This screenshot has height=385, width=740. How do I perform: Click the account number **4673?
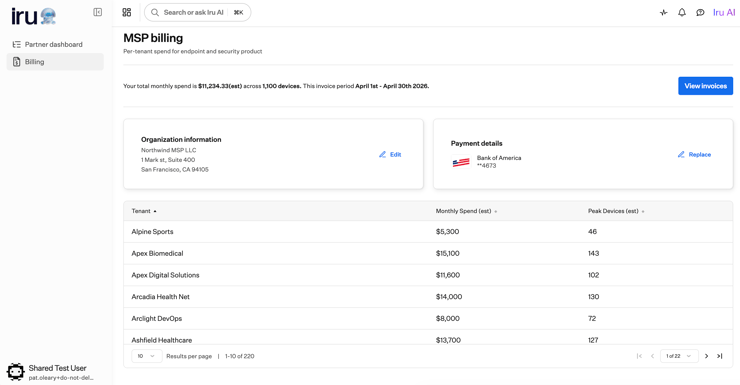[x=486, y=166]
